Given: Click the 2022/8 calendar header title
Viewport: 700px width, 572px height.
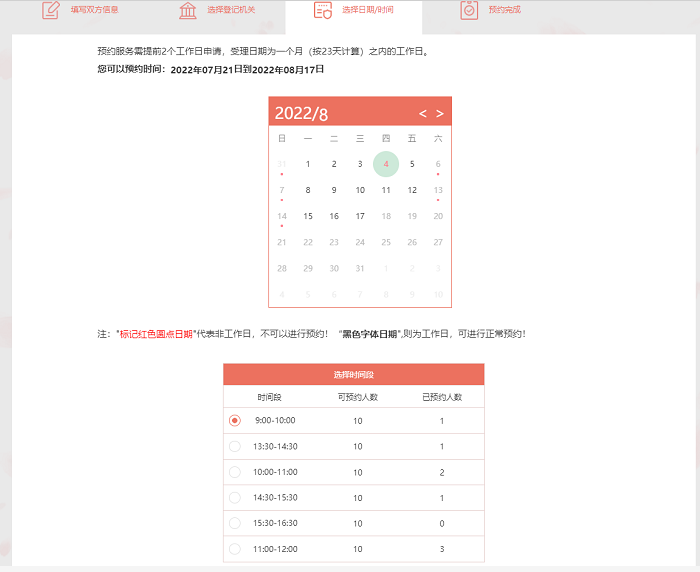Looking at the screenshot, I should (x=301, y=113).
